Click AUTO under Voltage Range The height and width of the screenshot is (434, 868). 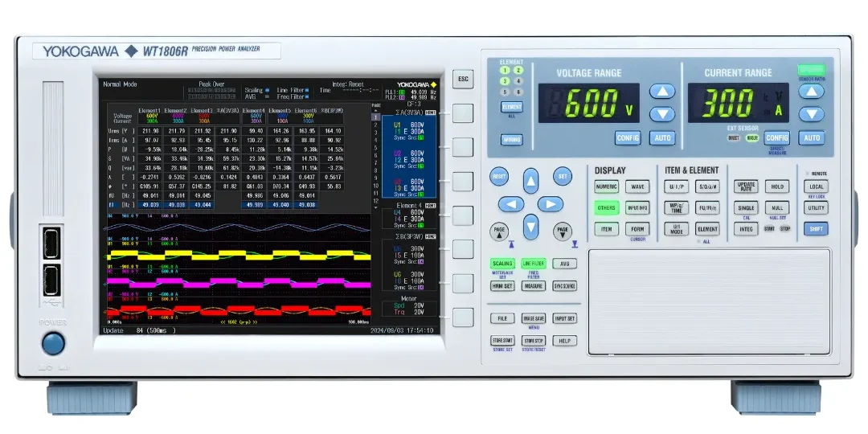(662, 138)
